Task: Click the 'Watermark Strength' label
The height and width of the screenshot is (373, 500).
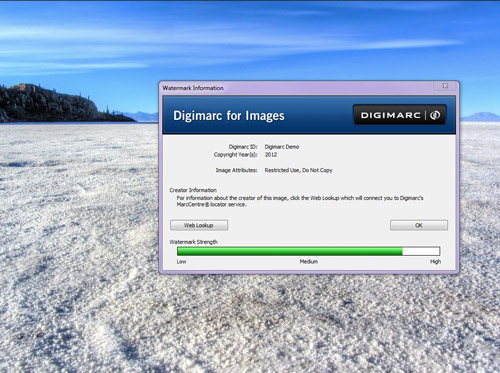Action: [x=193, y=242]
